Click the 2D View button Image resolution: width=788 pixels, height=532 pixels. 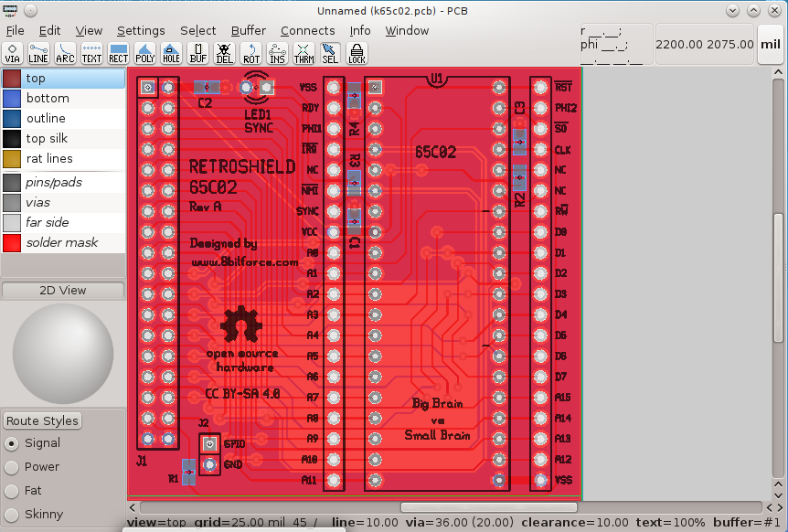(x=63, y=291)
